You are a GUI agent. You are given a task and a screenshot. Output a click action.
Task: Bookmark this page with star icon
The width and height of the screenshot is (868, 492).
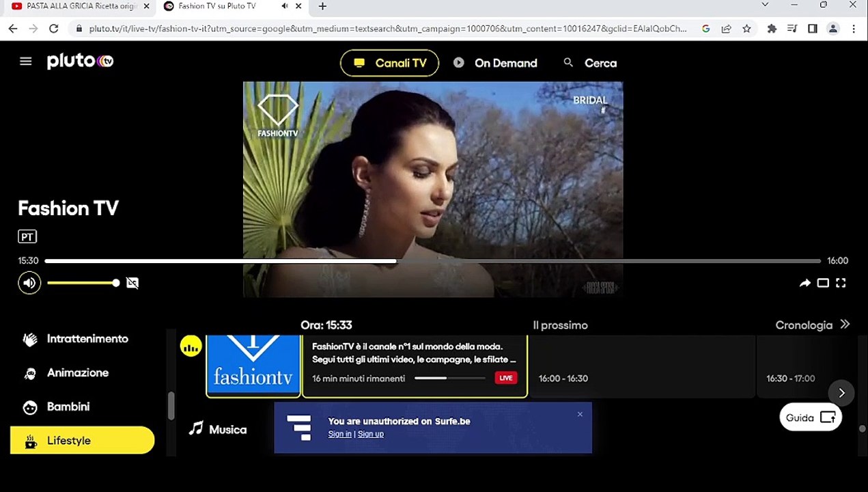pos(746,29)
